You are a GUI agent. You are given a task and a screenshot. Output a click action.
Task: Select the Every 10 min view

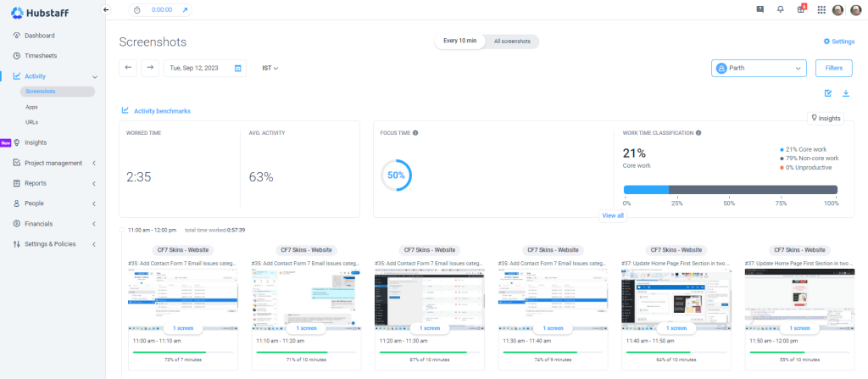pos(461,42)
